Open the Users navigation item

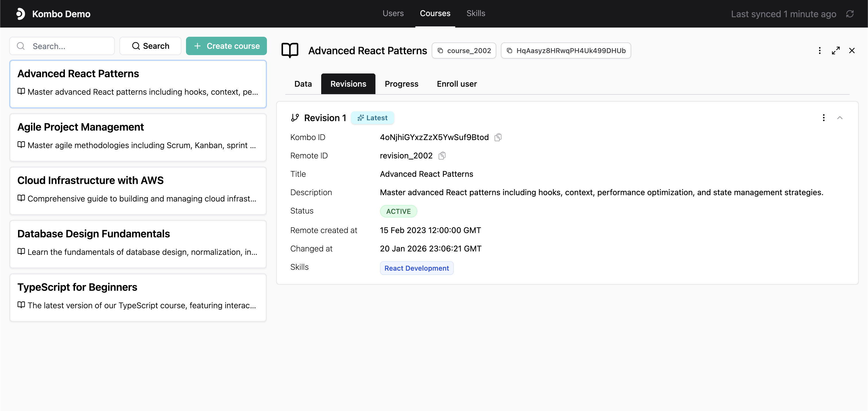tap(393, 13)
